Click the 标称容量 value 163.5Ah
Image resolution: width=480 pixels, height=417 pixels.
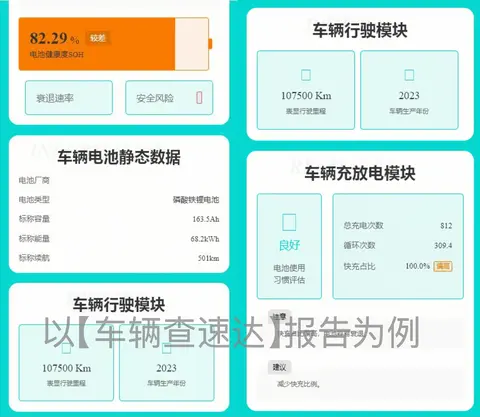click(x=206, y=219)
